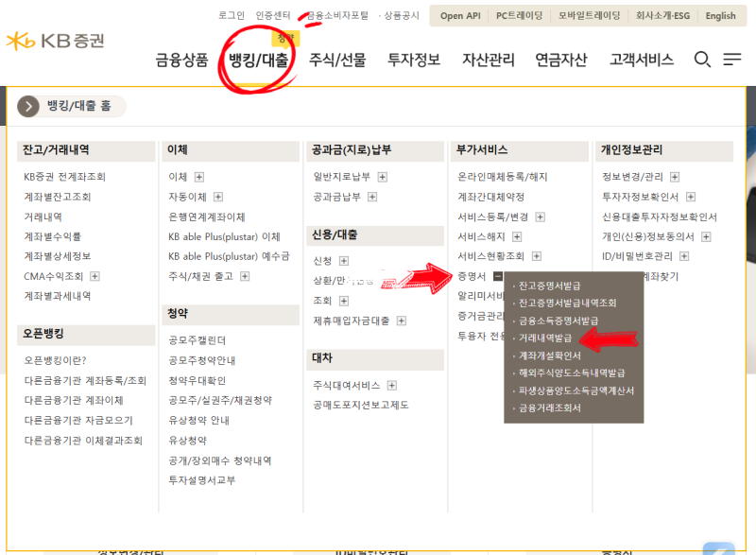756x555 pixels.
Task: Expand 일반지로납부 plus icon
Action: coord(383,177)
